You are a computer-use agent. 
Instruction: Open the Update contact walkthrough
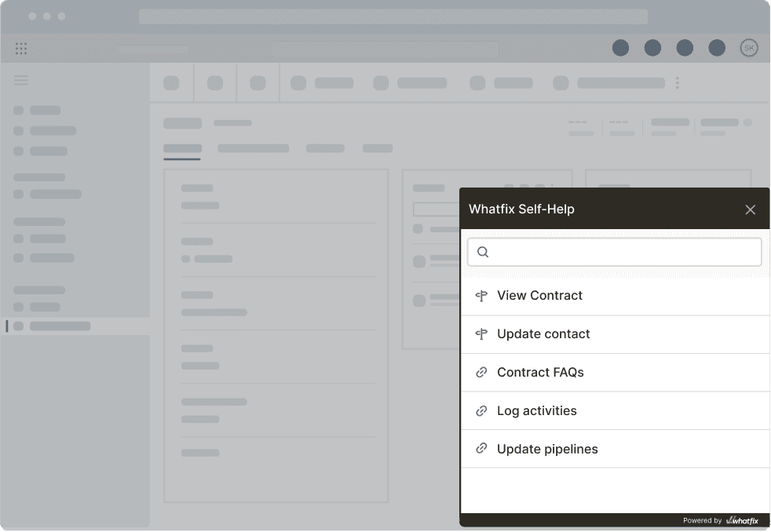[543, 334]
